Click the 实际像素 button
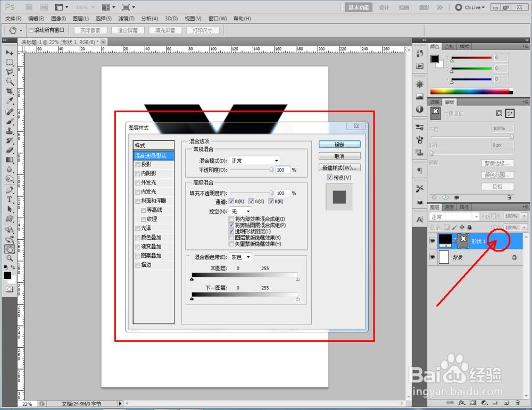The width and height of the screenshot is (532, 410). [x=90, y=30]
